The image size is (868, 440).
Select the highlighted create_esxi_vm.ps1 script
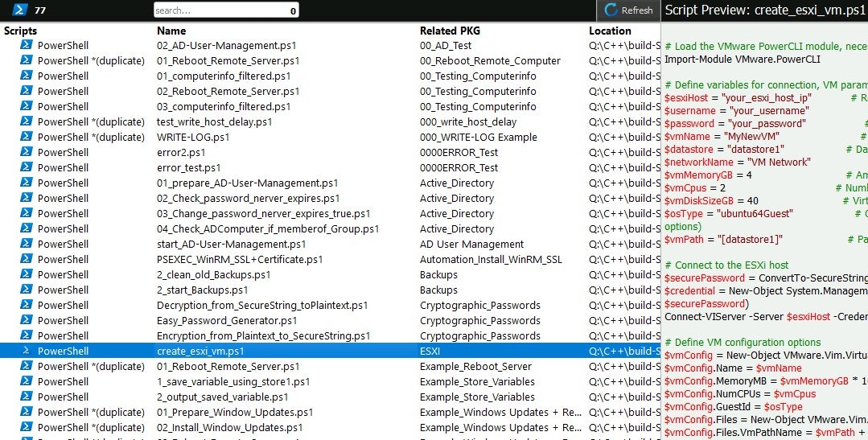click(200, 351)
